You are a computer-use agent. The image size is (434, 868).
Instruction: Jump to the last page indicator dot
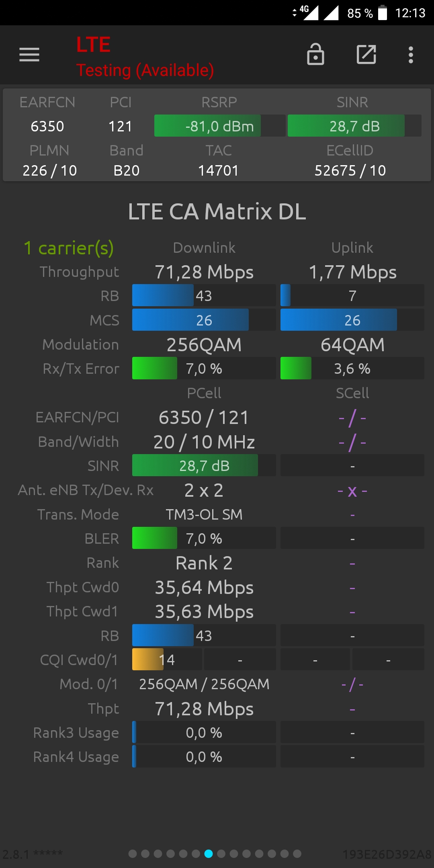[x=297, y=854]
